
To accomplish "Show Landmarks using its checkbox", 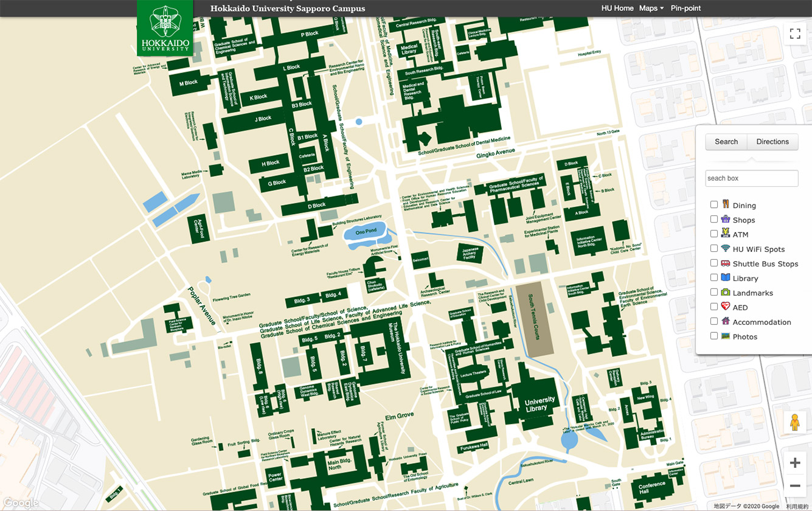I will coord(714,292).
